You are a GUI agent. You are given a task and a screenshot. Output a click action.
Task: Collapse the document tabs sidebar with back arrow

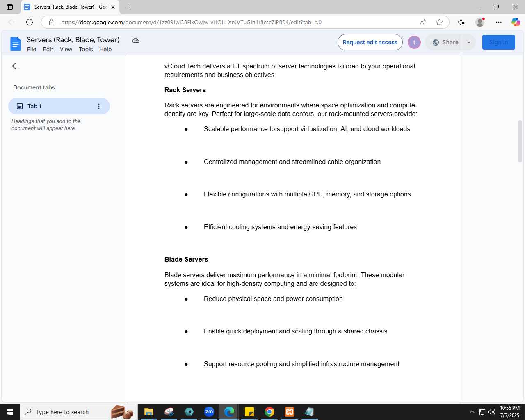point(15,66)
